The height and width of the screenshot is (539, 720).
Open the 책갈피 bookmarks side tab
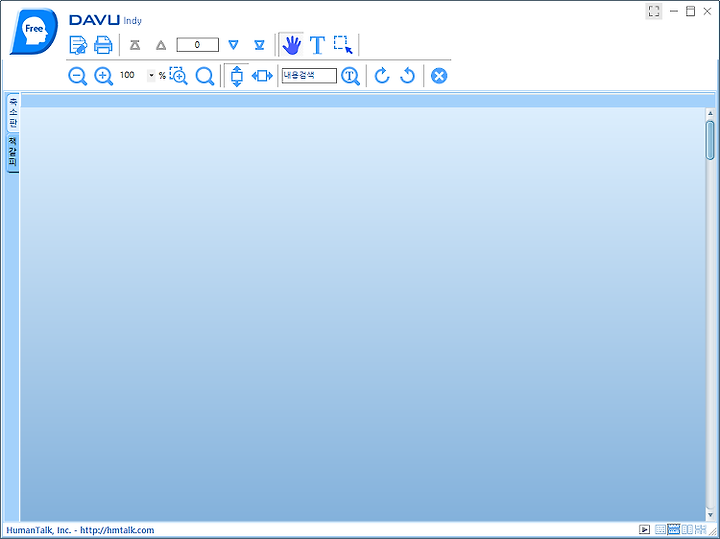click(x=13, y=153)
